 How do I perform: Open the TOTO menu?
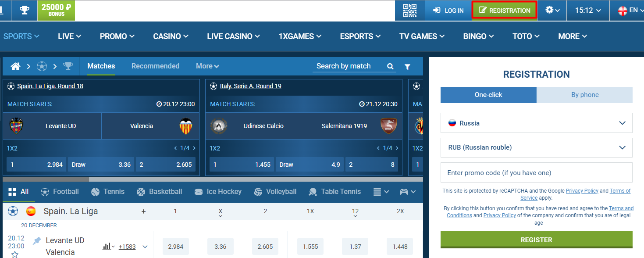[x=526, y=36]
